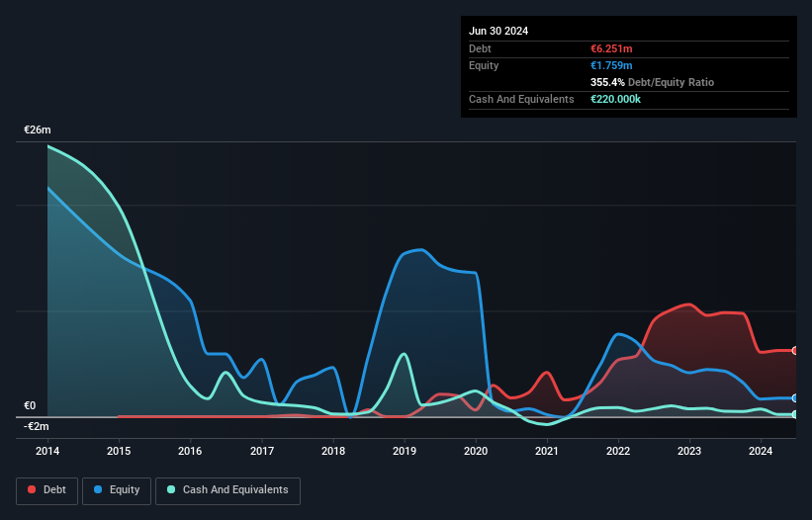Click the 2024 x-axis label
812x520 pixels.
[x=761, y=451]
